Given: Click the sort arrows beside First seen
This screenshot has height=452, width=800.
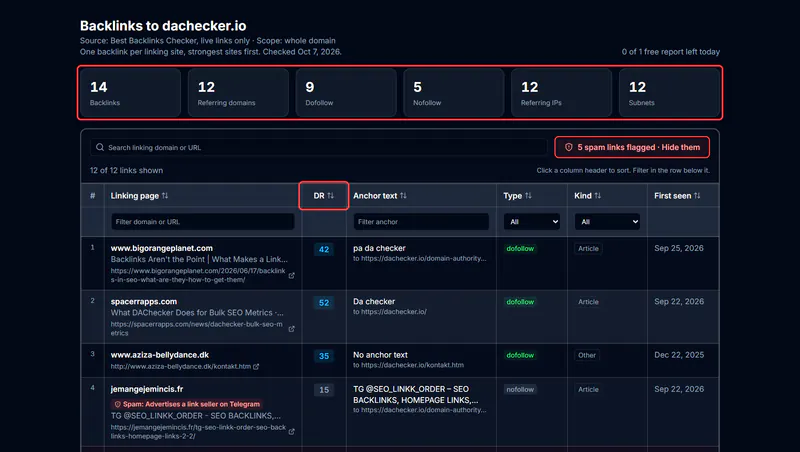Looking at the screenshot, I should pos(697,195).
